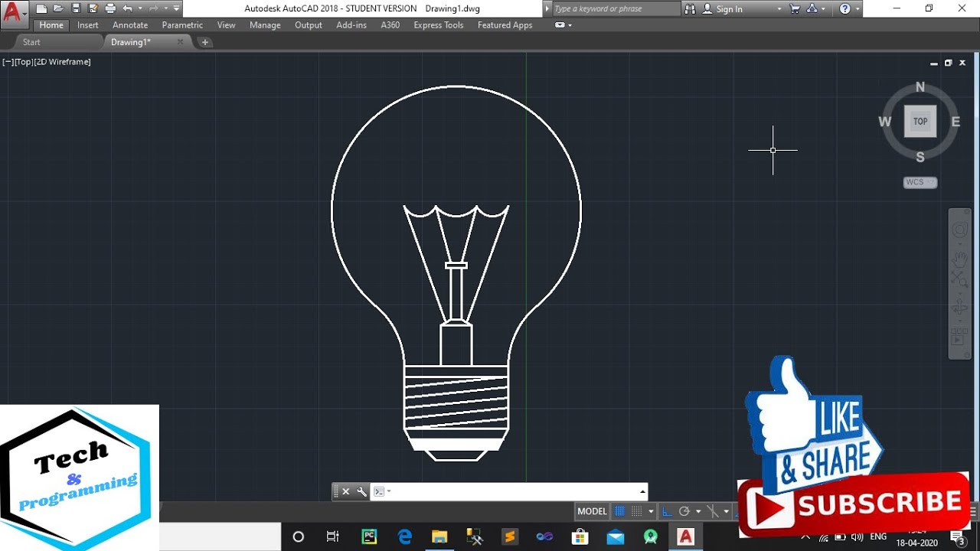980x551 pixels.
Task: Click the Autodesk A360 triangle icon
Action: (812, 9)
